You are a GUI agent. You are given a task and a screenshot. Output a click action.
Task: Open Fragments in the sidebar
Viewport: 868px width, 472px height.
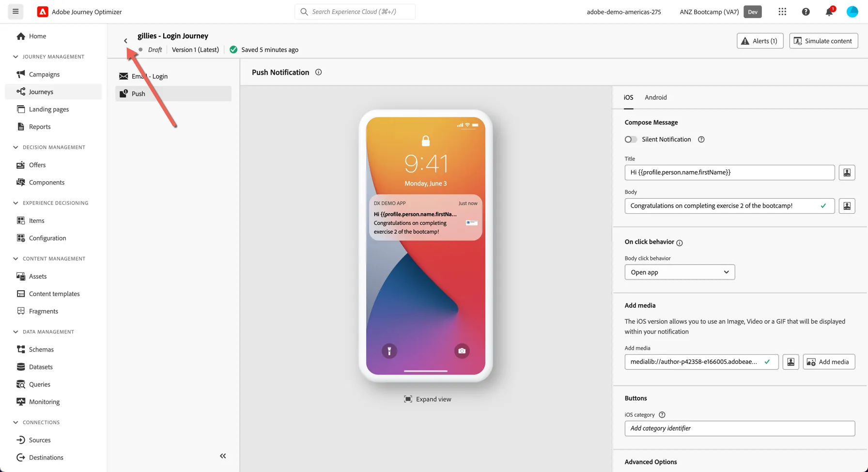pos(53,311)
